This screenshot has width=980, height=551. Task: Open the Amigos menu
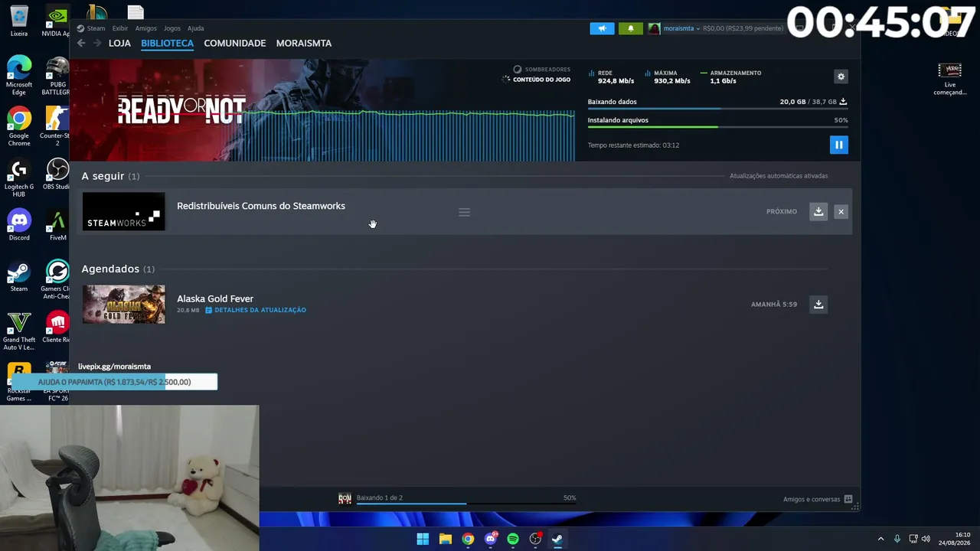145,28
